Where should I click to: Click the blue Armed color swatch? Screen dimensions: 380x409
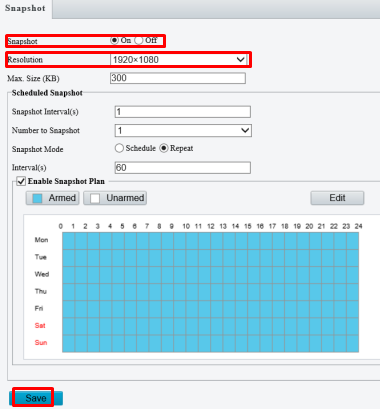pyautogui.click(x=37, y=198)
